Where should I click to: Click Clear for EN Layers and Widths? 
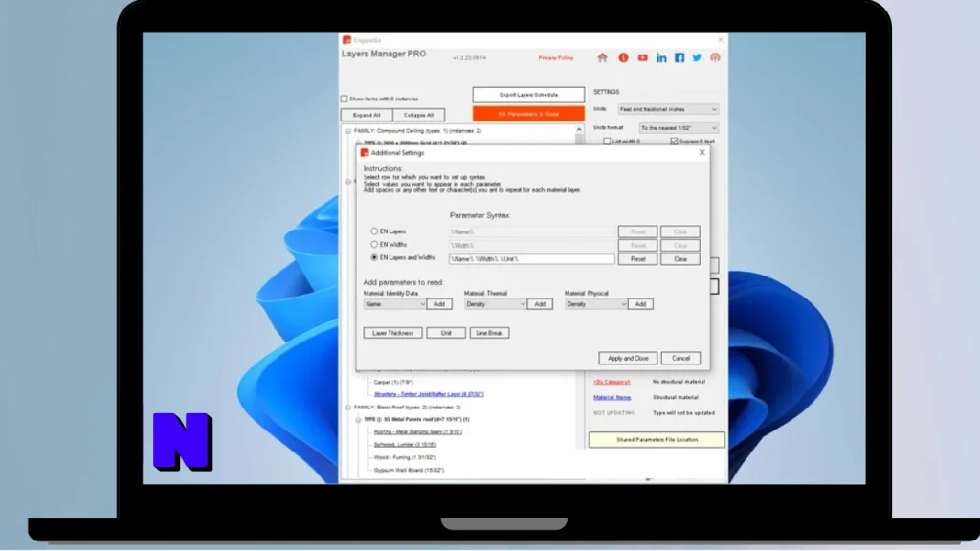pos(680,259)
